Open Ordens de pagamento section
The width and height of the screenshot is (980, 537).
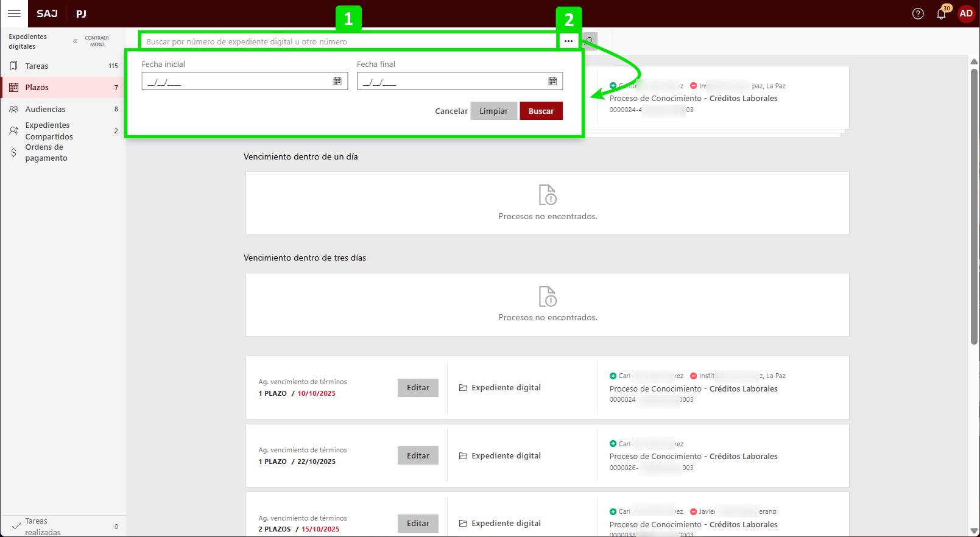point(46,153)
